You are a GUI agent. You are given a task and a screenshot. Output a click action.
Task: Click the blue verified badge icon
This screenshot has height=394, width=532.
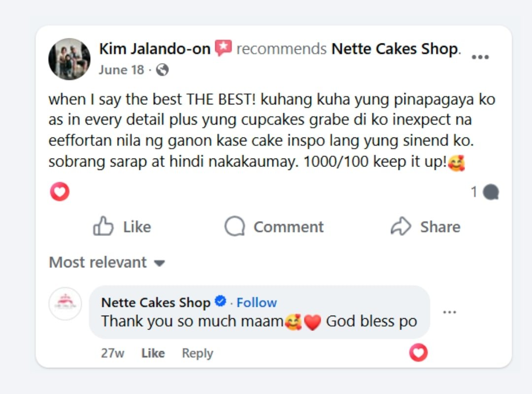coord(221,301)
